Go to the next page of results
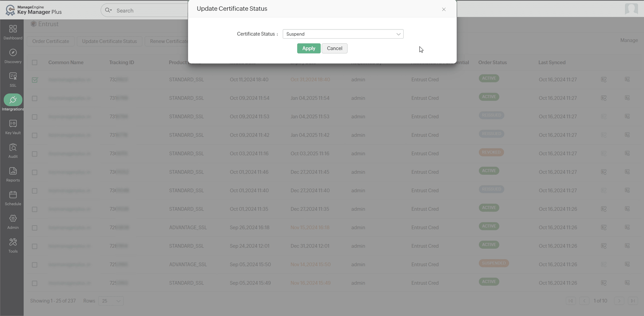Viewport: 644px width, 316px height. click(619, 301)
